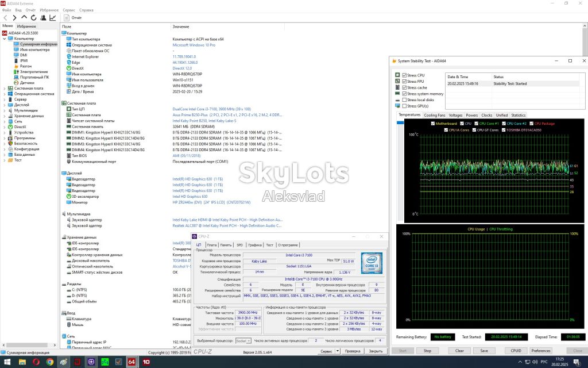Viewport: 588px width, 368px height.
Task: Click the Clear button in Stability Test
Action: pos(460,351)
